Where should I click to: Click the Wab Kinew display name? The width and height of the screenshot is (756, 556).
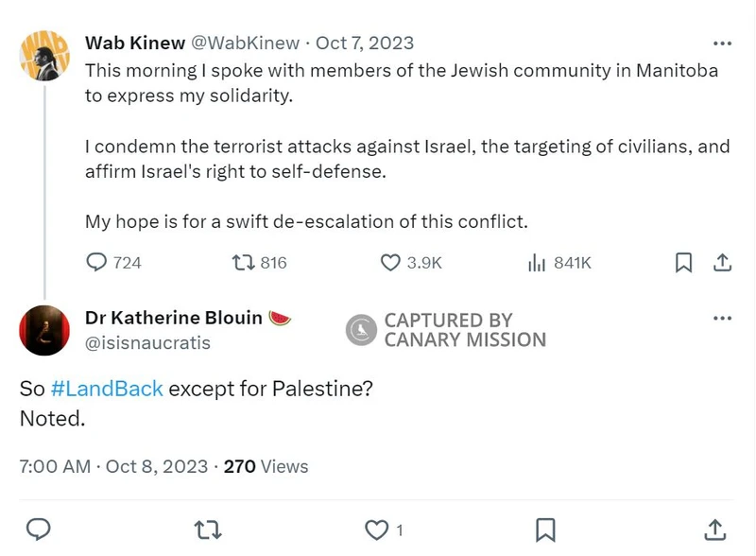pyautogui.click(x=134, y=43)
